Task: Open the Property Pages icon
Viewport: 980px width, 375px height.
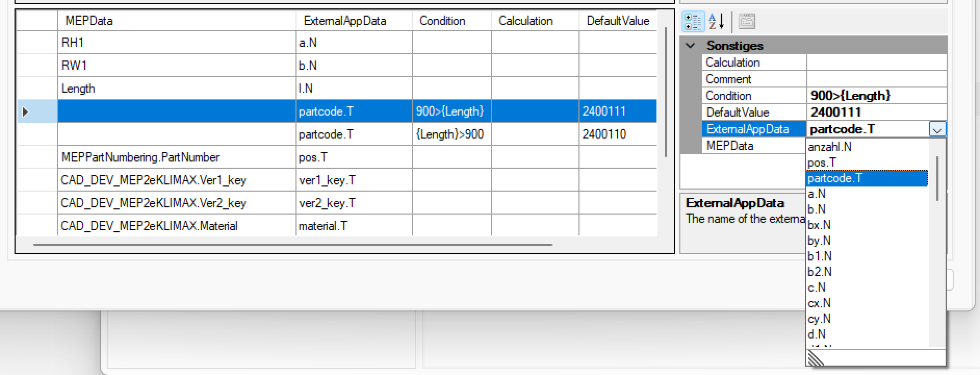Action: coord(747,21)
